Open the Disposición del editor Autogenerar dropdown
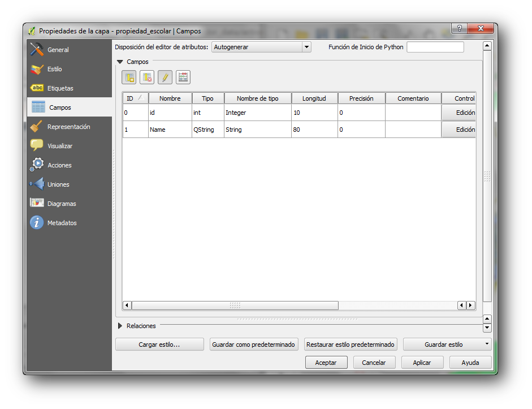The height and width of the screenshot is (409, 532). click(x=261, y=47)
